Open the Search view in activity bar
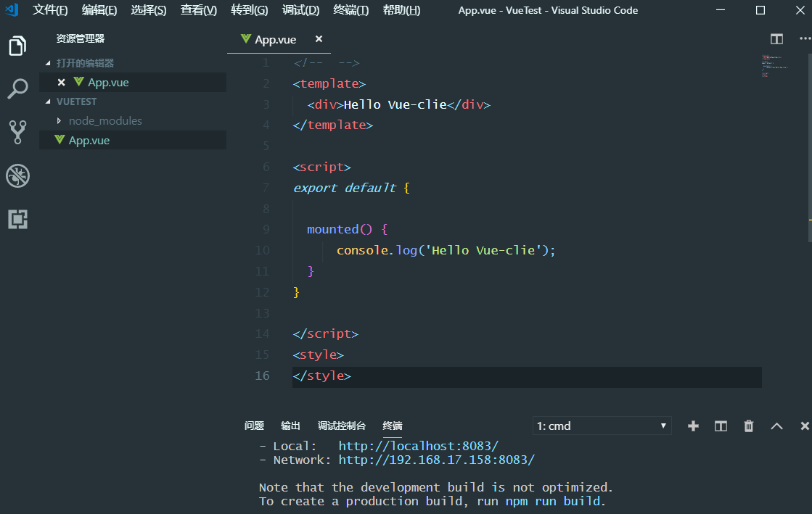This screenshot has width=812, height=514. 17,89
